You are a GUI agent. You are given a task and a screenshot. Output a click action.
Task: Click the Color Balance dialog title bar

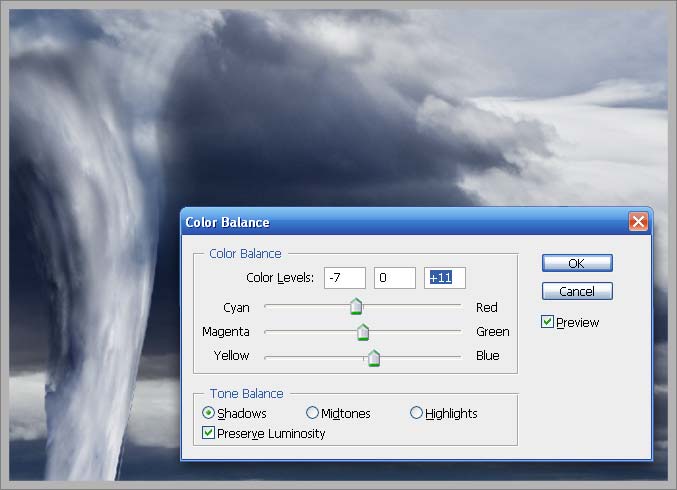[400, 222]
